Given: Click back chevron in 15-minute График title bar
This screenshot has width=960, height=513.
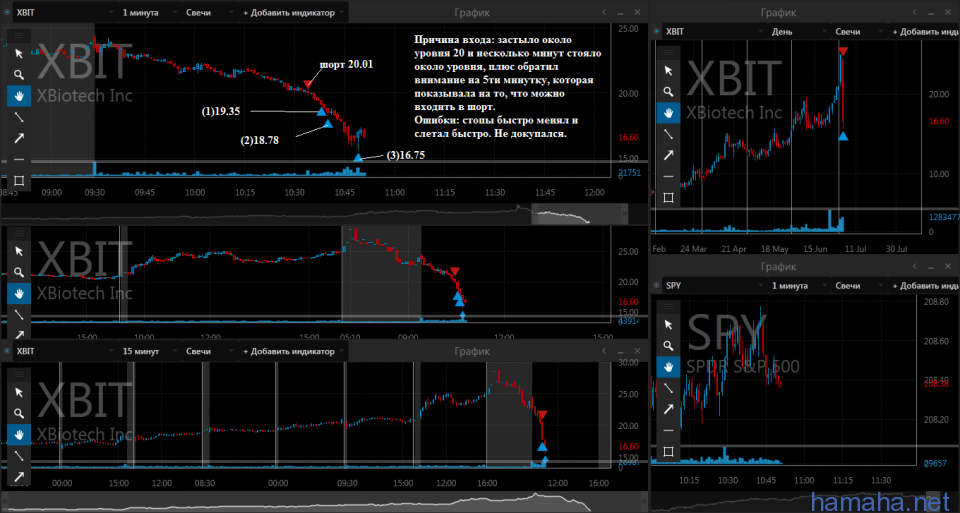Looking at the screenshot, I should tap(604, 351).
